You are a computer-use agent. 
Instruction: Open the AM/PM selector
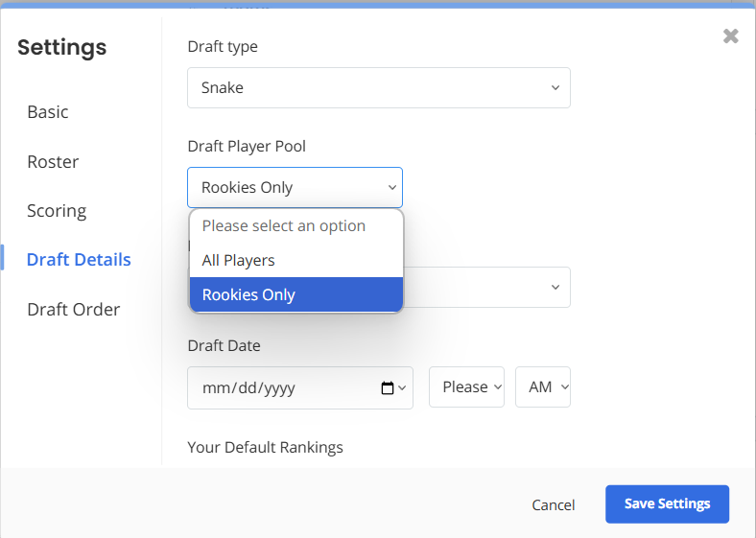pyautogui.click(x=543, y=387)
